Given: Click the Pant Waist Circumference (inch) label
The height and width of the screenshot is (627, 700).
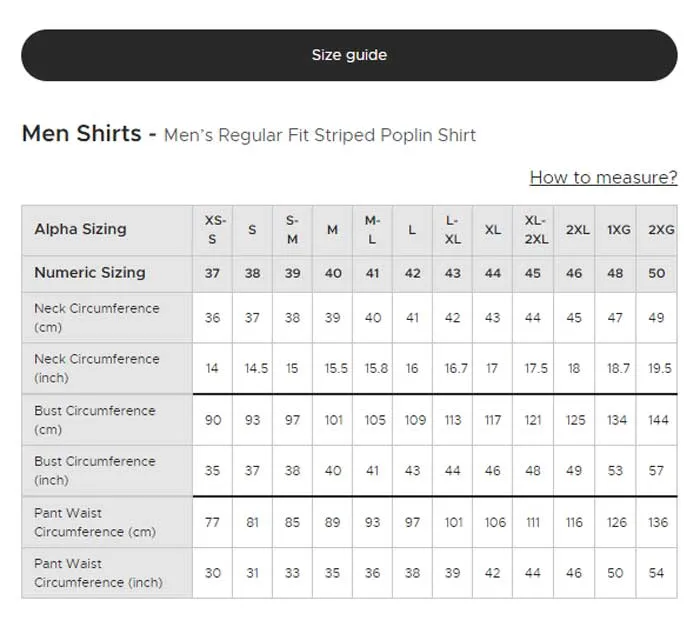Looking at the screenshot, I should point(99,573).
